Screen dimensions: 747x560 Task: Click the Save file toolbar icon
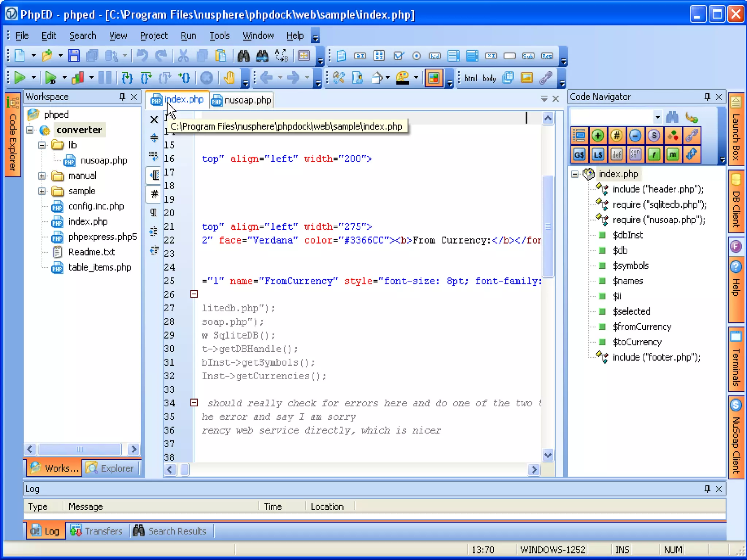click(74, 56)
